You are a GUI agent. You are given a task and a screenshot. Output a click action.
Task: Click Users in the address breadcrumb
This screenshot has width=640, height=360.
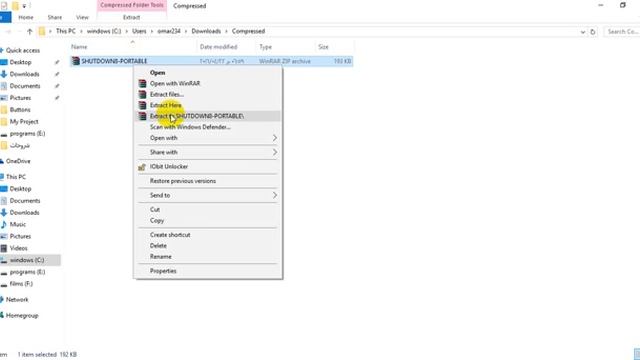(x=139, y=31)
